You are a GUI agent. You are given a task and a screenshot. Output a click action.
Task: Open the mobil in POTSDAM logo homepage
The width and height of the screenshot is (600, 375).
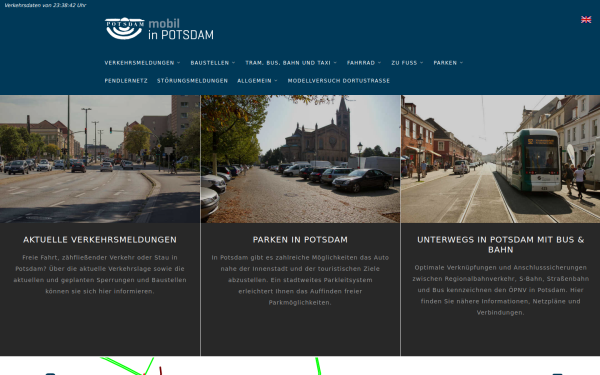pos(159,29)
